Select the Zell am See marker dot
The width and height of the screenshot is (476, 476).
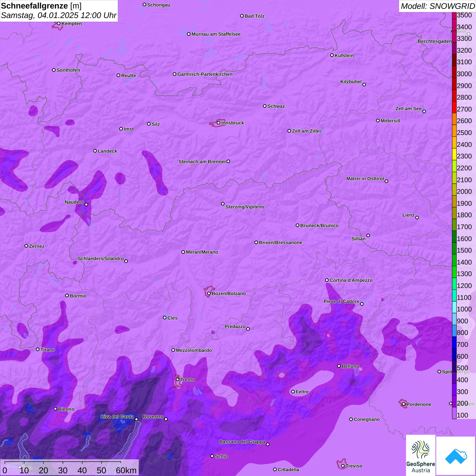pos(424,112)
